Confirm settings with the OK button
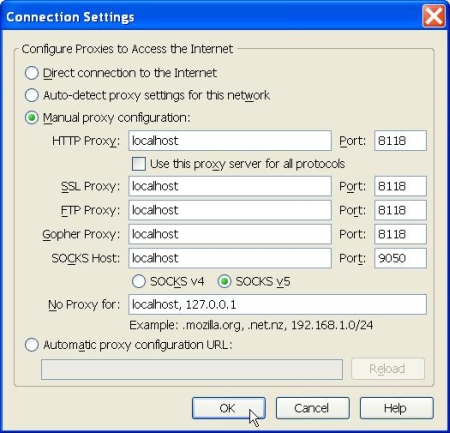The image size is (450, 433). pyautogui.click(x=229, y=408)
